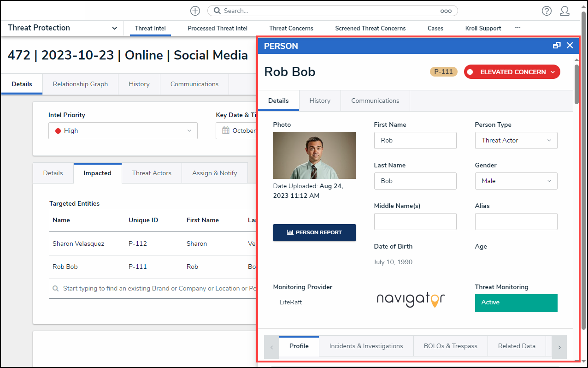Screen dimensions: 588x368
Task: Open the user account profile icon
Action: click(x=564, y=11)
